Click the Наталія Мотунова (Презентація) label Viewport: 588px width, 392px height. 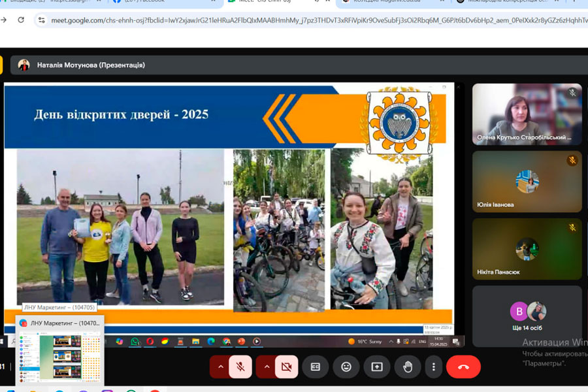[91, 65]
